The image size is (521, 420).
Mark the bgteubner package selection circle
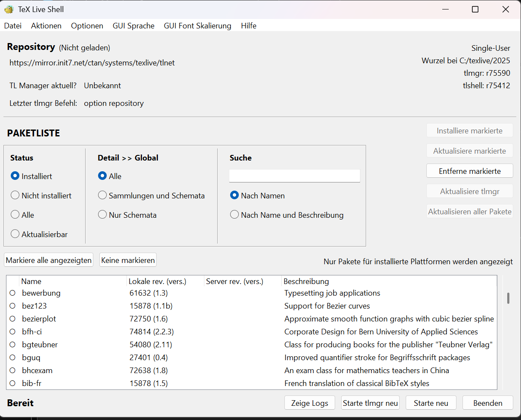coord(12,345)
